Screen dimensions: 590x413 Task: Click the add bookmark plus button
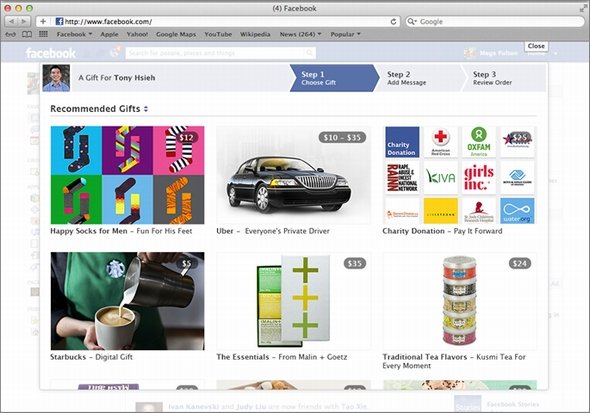[x=43, y=21]
